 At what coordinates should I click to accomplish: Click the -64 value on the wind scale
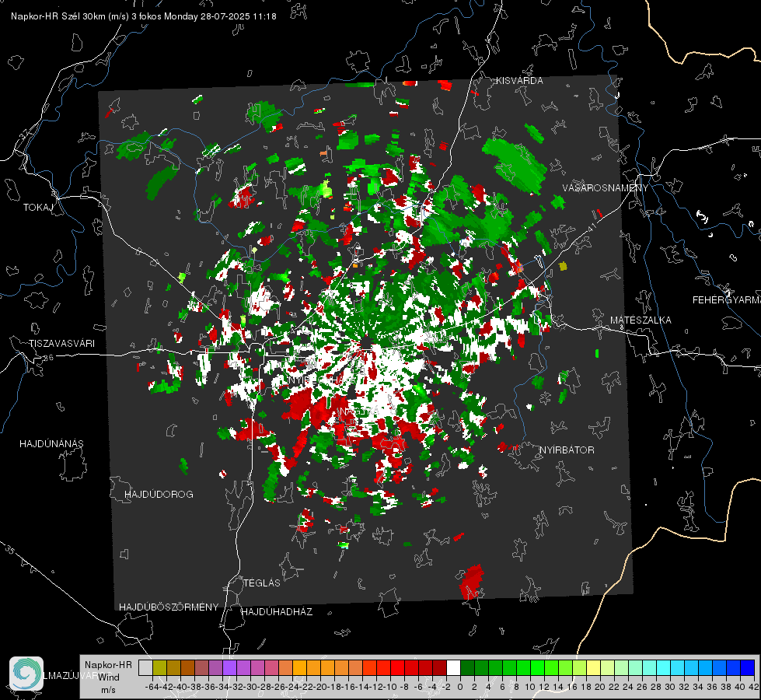point(152,687)
